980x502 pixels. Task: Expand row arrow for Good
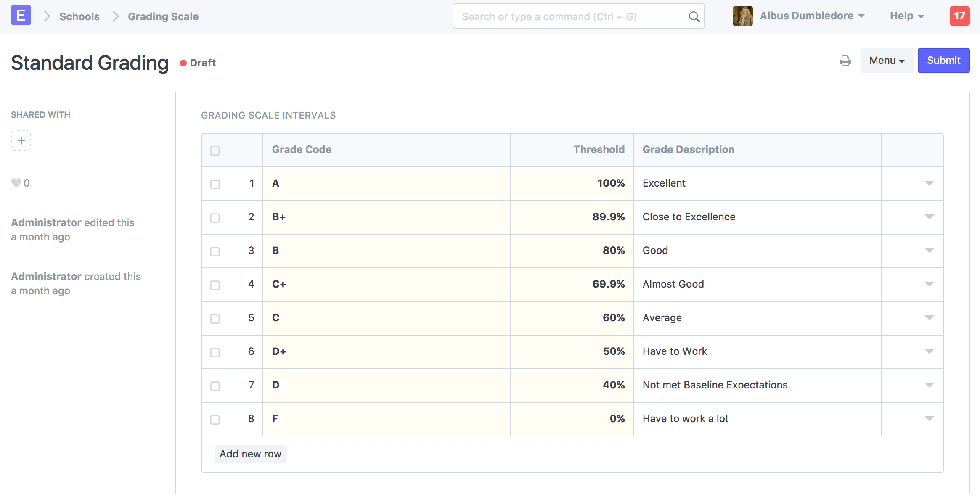point(930,251)
